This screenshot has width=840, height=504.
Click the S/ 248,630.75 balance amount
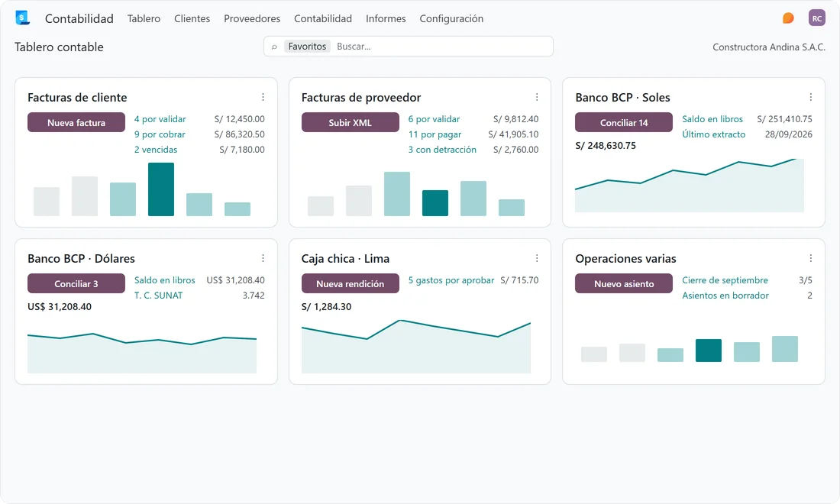tap(606, 146)
